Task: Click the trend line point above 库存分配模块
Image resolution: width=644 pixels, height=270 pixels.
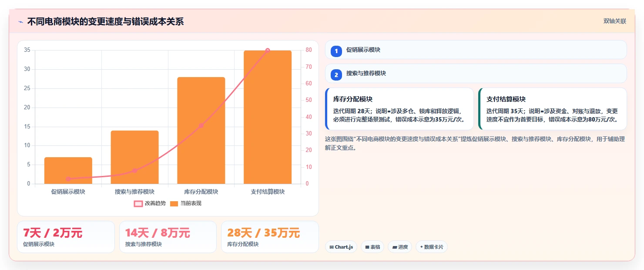Action: pos(201,125)
